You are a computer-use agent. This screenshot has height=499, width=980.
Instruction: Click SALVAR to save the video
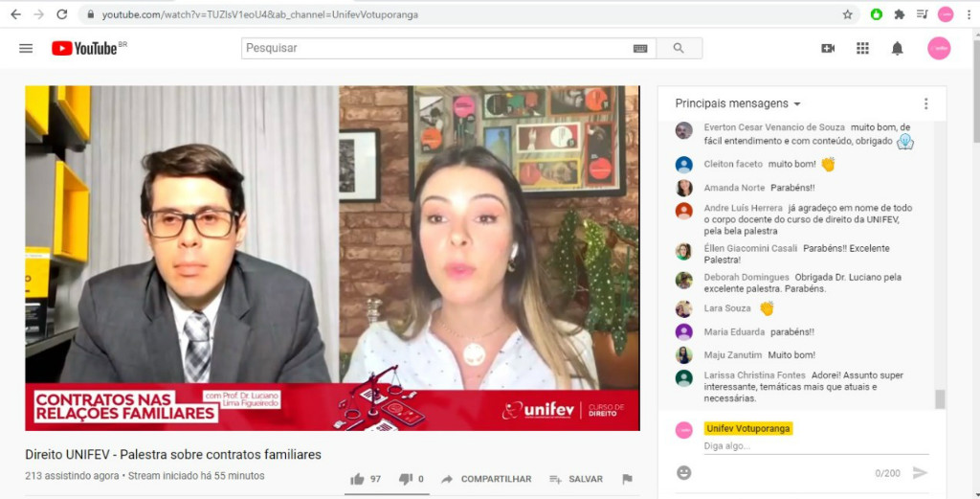576,479
